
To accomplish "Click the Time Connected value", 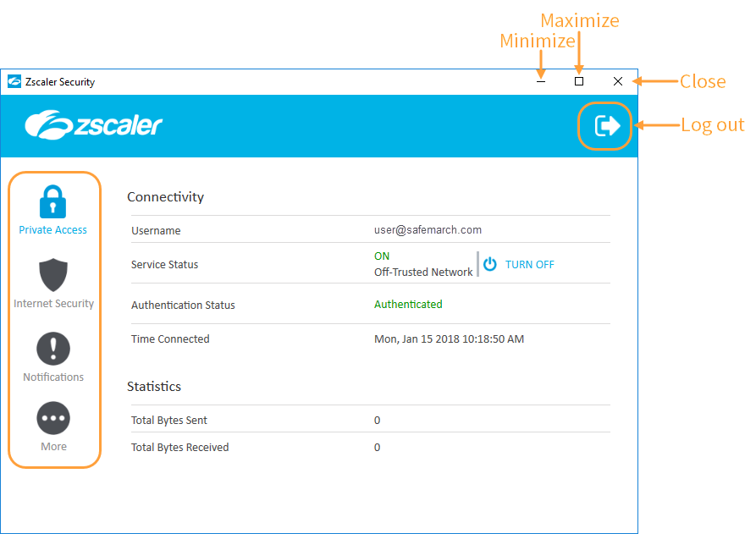I will coord(449,339).
